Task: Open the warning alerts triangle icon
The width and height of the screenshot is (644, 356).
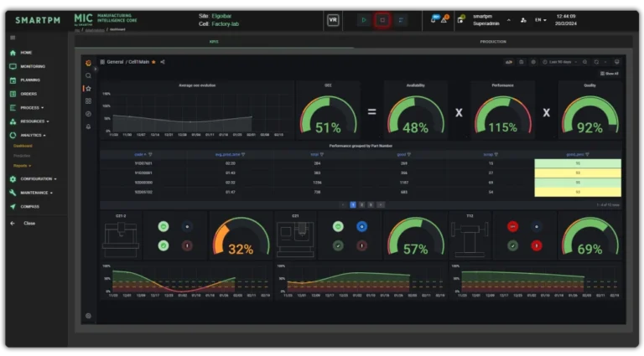Action: pos(444,19)
